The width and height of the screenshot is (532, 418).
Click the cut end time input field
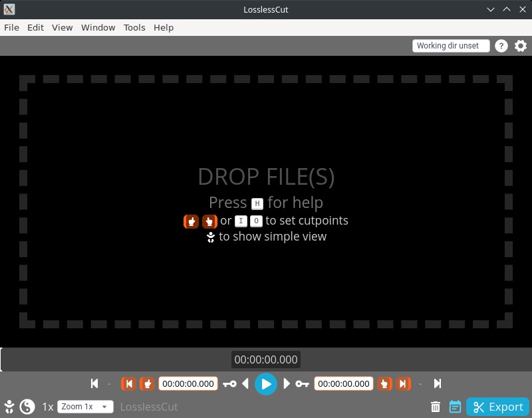(x=344, y=383)
